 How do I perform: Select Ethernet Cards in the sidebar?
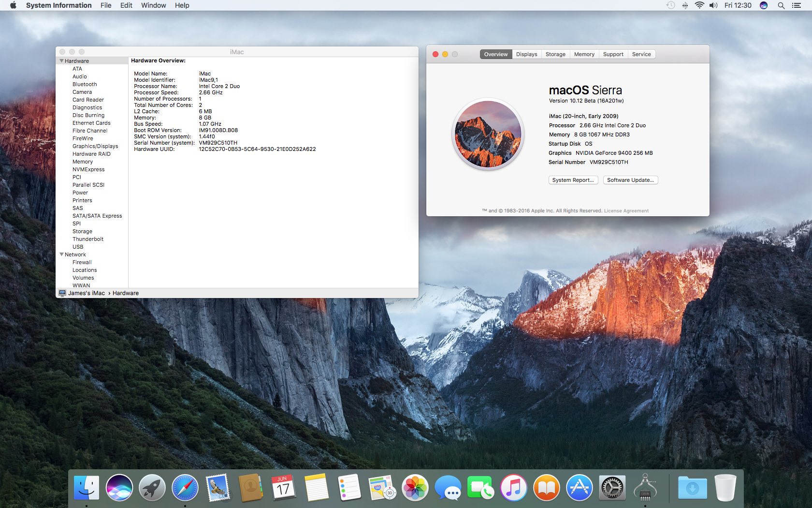91,123
